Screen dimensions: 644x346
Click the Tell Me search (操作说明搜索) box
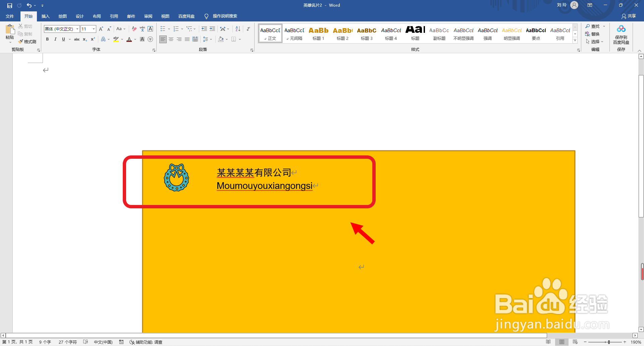click(221, 16)
